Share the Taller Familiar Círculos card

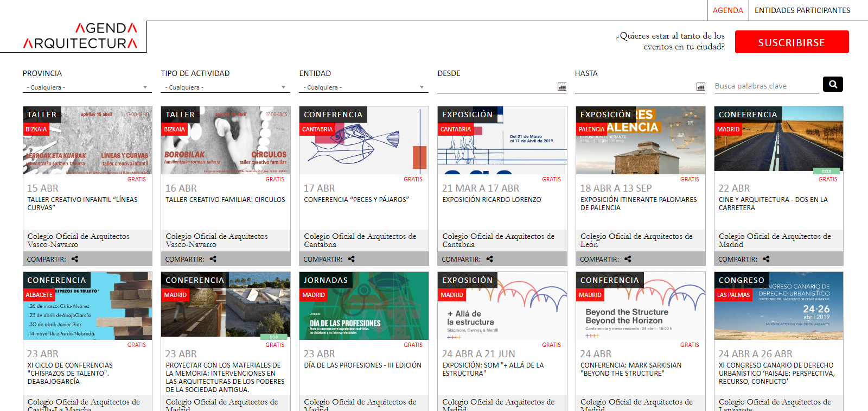tap(213, 259)
